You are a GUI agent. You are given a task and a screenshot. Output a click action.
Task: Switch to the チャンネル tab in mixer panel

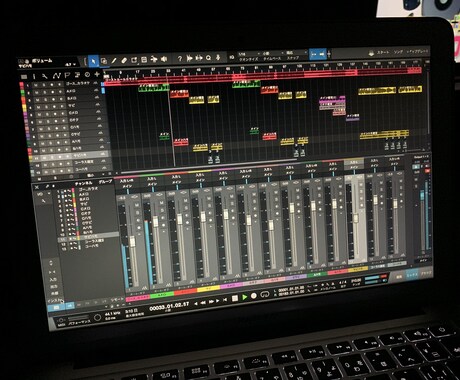(x=83, y=184)
